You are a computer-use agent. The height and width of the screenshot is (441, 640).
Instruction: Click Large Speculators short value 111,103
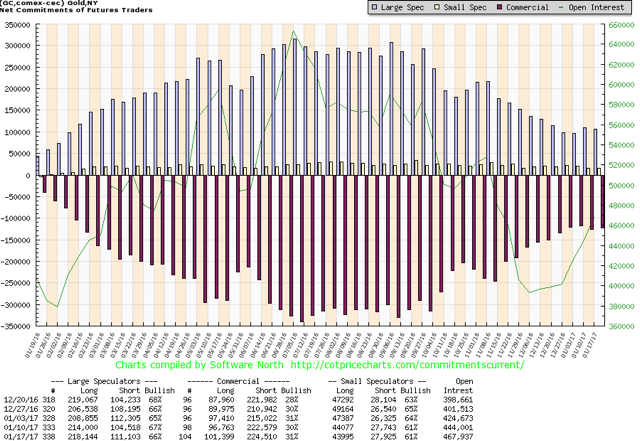[x=125, y=437]
